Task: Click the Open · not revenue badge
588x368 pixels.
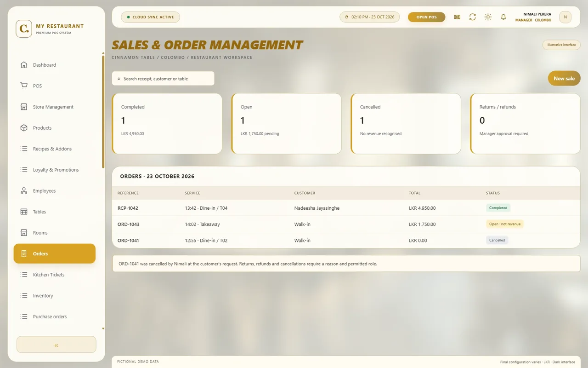Action: pyautogui.click(x=505, y=224)
